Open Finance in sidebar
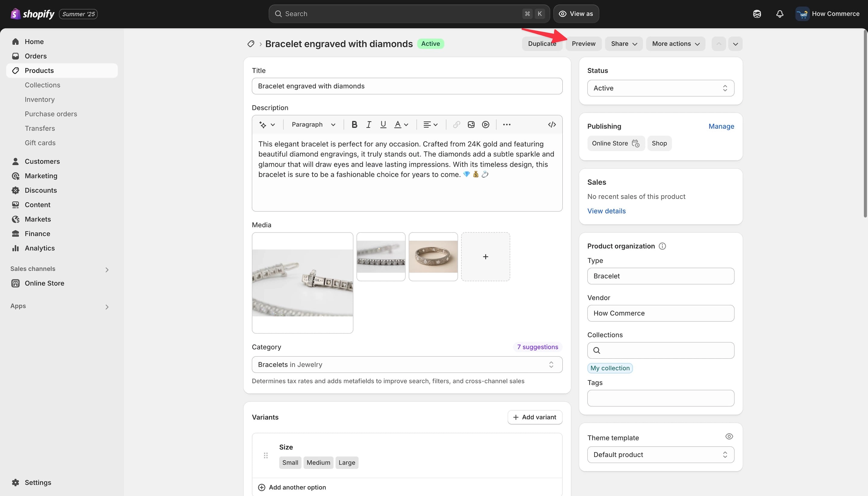 [62, 234]
